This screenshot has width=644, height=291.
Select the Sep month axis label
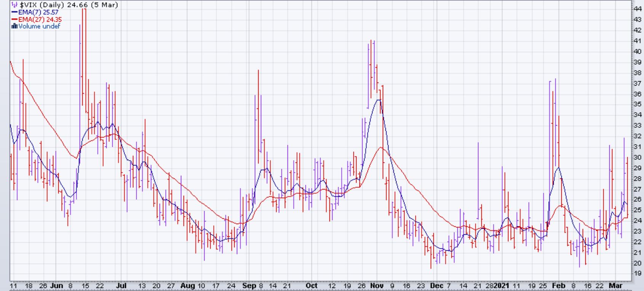[x=249, y=286]
